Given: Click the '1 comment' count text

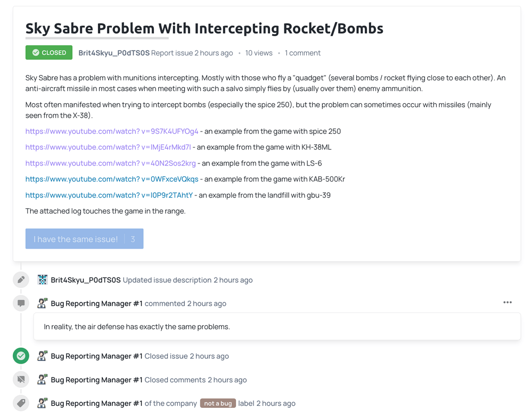Looking at the screenshot, I should (302, 53).
